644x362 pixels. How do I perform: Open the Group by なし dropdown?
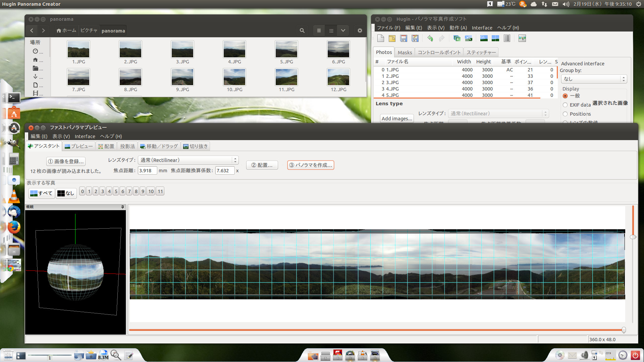click(x=594, y=79)
